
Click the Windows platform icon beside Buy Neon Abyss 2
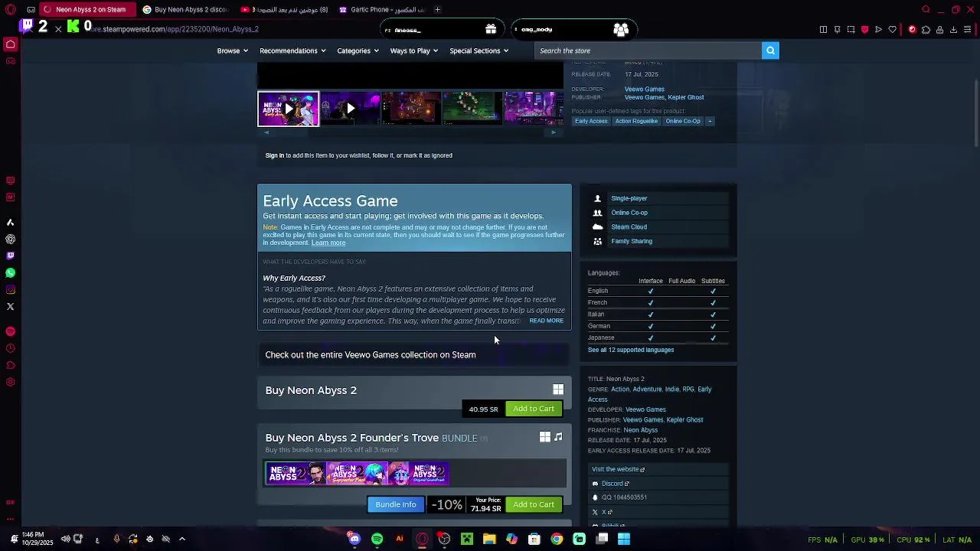558,390
